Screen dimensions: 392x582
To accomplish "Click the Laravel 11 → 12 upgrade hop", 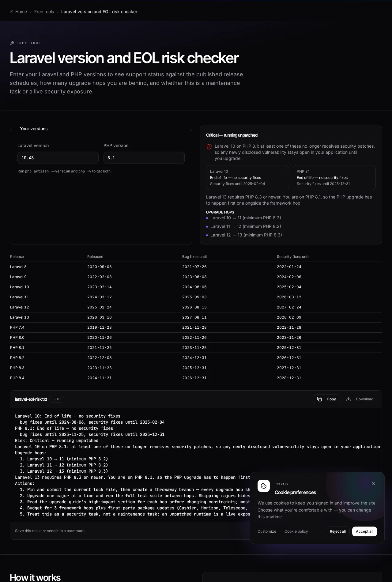I will coord(246,226).
